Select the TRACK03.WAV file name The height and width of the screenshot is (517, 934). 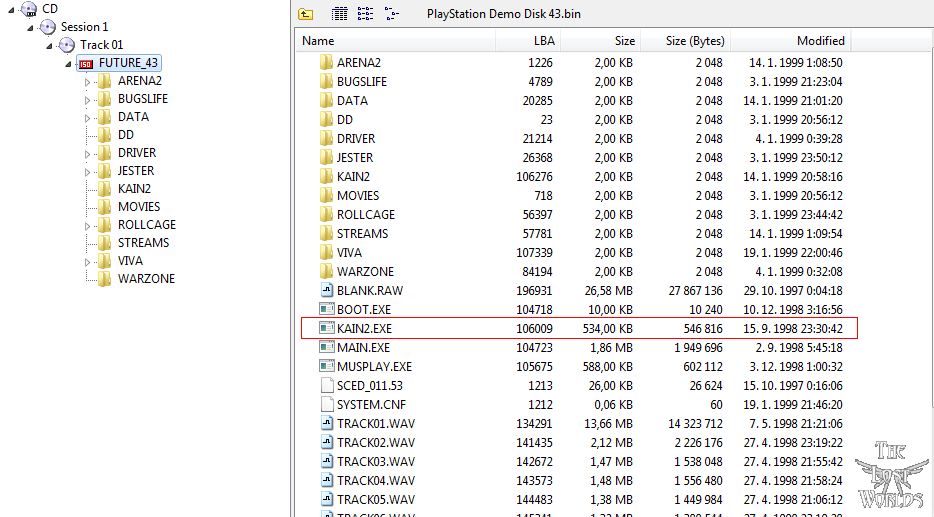pos(376,462)
